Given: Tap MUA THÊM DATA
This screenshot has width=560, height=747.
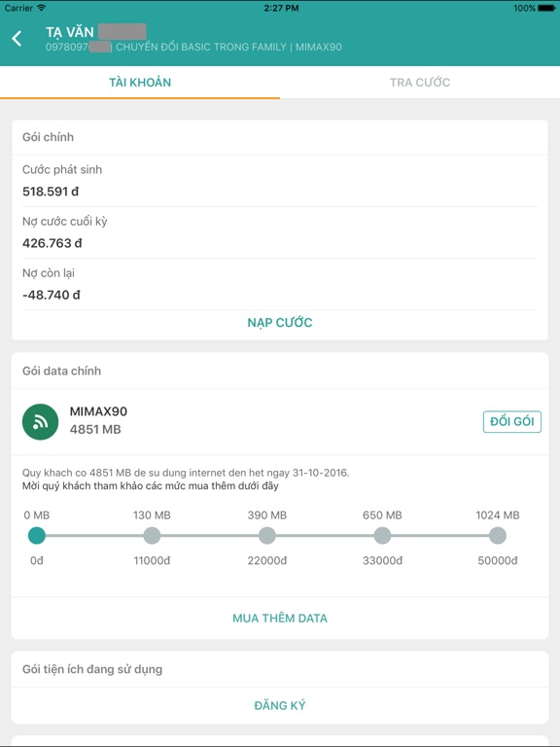Looking at the screenshot, I should [x=280, y=618].
